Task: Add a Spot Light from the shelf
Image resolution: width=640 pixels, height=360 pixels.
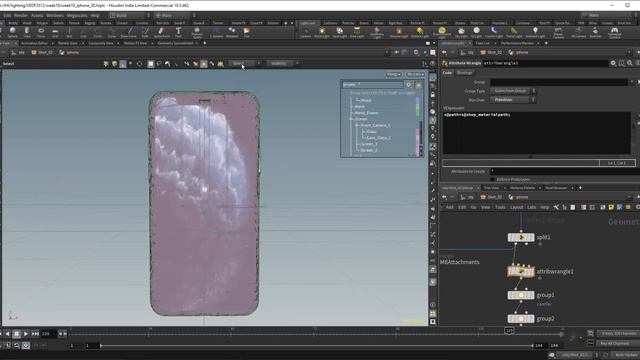Action: (x=339, y=32)
